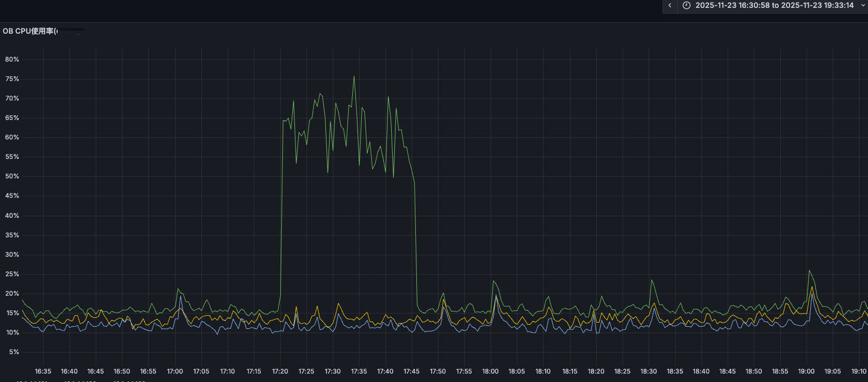Click the 50% y-axis label

click(x=12, y=176)
